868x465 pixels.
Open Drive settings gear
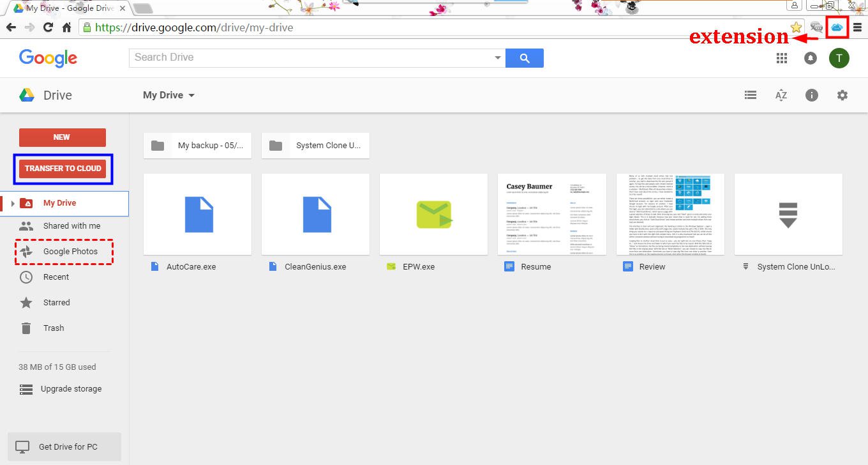point(842,95)
